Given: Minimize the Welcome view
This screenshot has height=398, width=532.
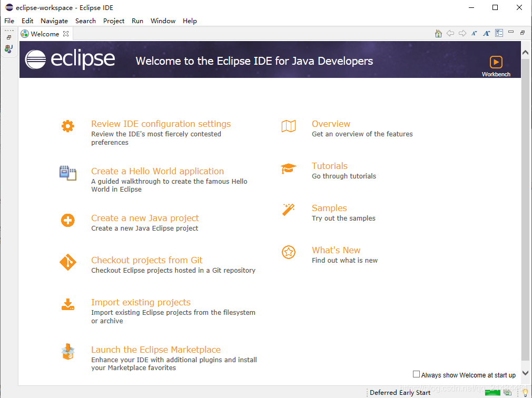Looking at the screenshot, I should pyautogui.click(x=511, y=32).
